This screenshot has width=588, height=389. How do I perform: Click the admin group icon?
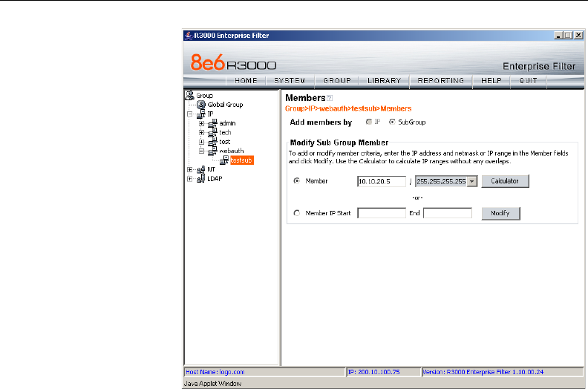213,123
